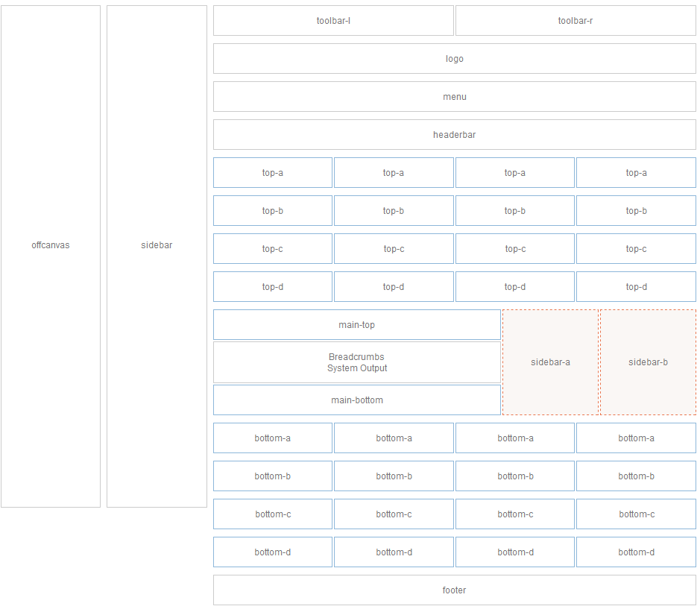Viewport: 700px width, 612px height.
Task: Select the menu position box
Action: [454, 97]
